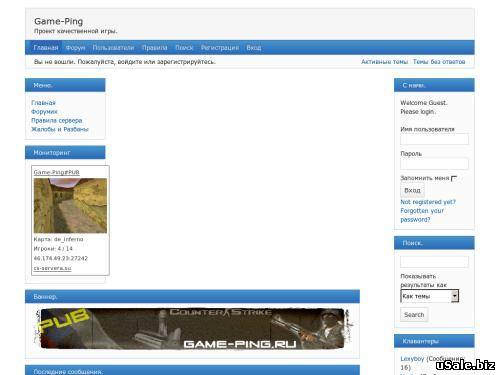Viewport: 500px width, 375px height.
Task: Open the Жалобы и Разбаны link
Action: point(60,129)
